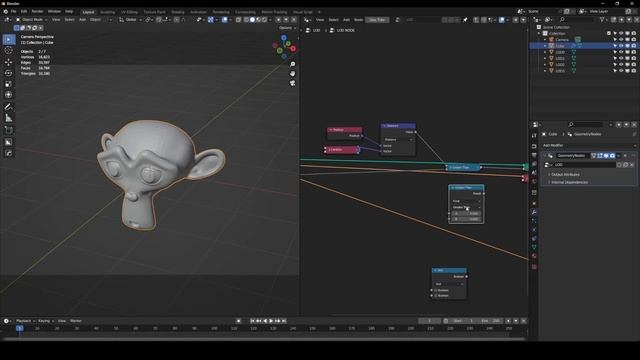Select the Rotate tool
The width and height of the screenshot is (640, 360).
(9, 73)
